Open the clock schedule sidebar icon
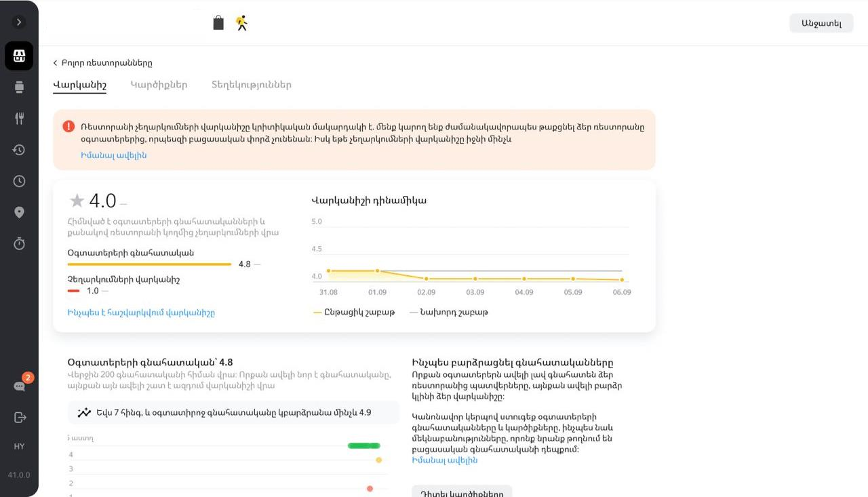Screen dimensions: 868x497 [19, 181]
